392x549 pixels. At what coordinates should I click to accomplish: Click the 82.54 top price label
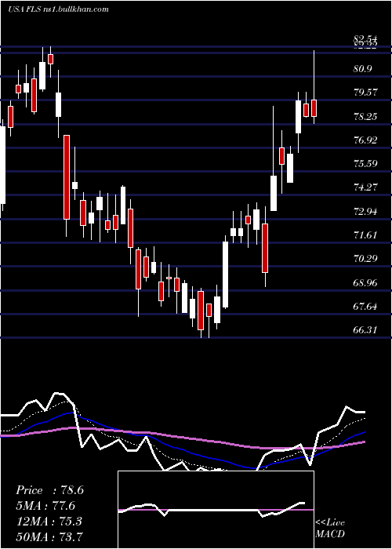point(365,38)
